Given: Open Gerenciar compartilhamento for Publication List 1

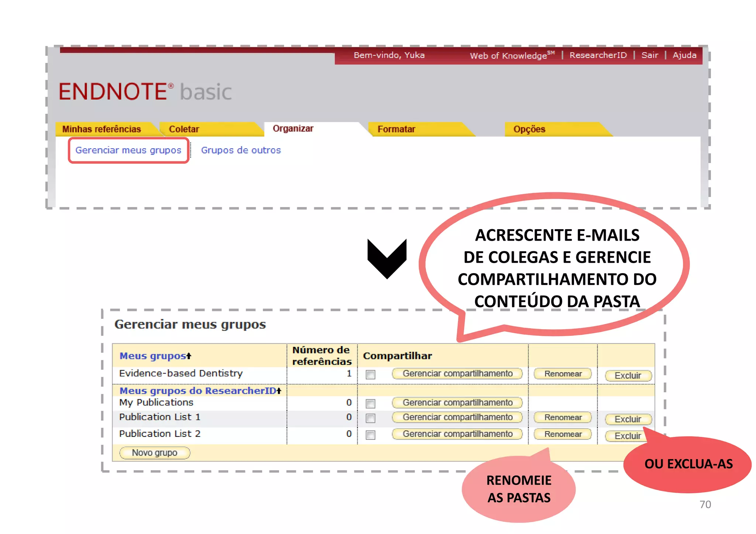Looking at the screenshot, I should pyautogui.click(x=457, y=417).
